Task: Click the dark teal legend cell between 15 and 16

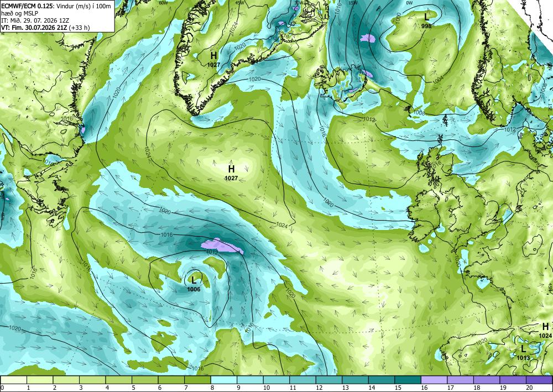Action: (408, 380)
